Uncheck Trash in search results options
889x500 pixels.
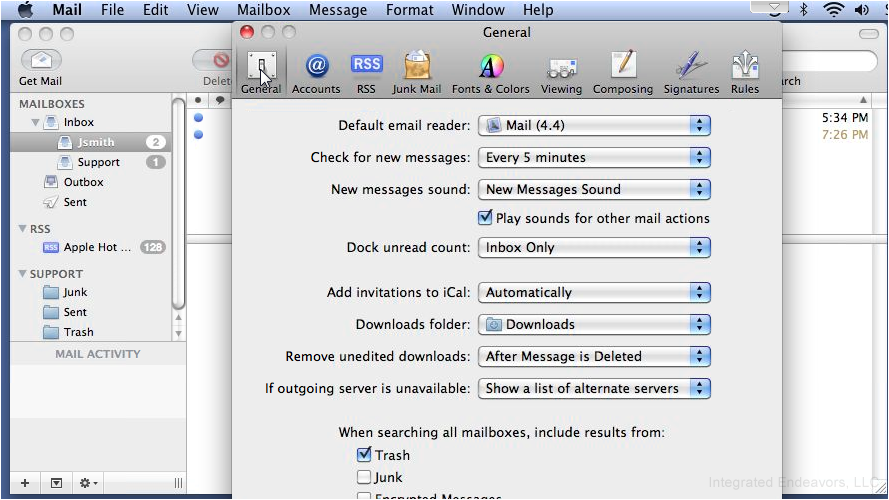[364, 454]
